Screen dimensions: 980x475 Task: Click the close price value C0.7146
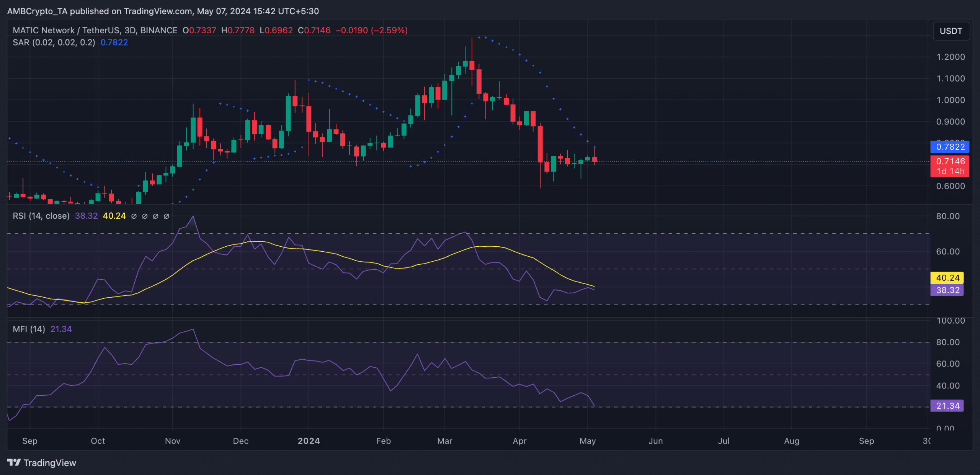pos(314,30)
